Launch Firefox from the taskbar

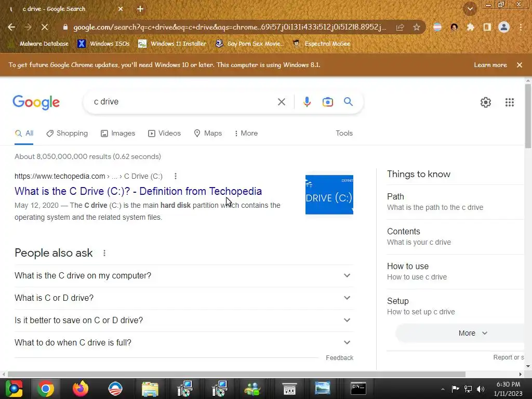(81, 389)
